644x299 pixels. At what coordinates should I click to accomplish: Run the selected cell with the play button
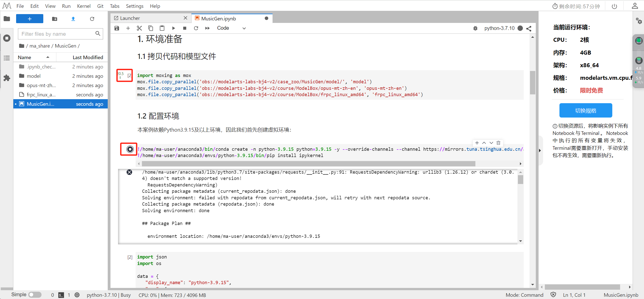[x=173, y=28]
